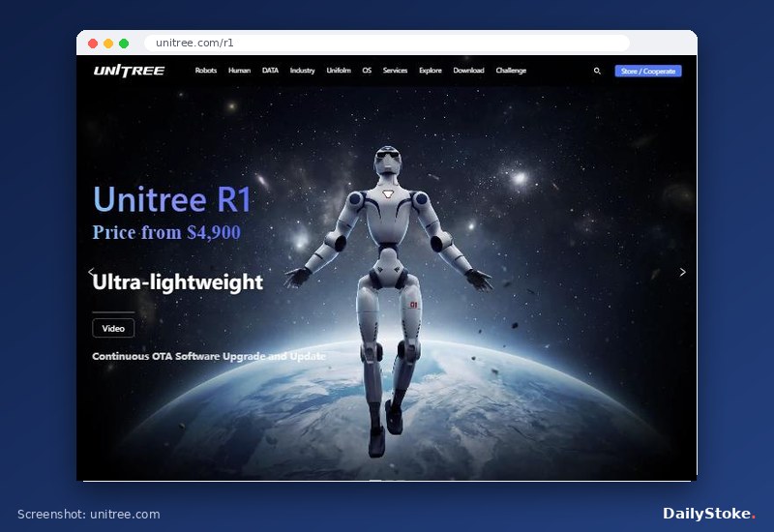Screen dimensions: 774x532
Task: Open the Industry menu item
Action: 302,71
